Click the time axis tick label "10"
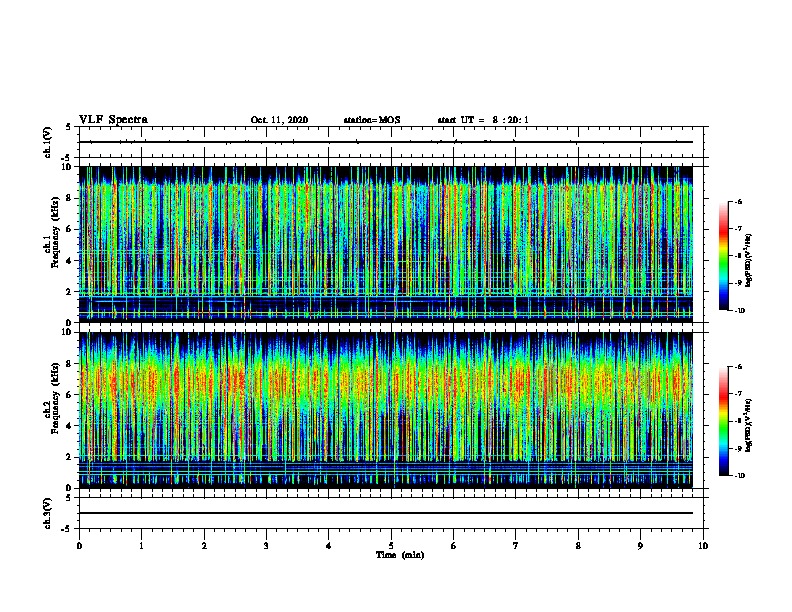The height and width of the screenshot is (612, 792). pos(703,546)
